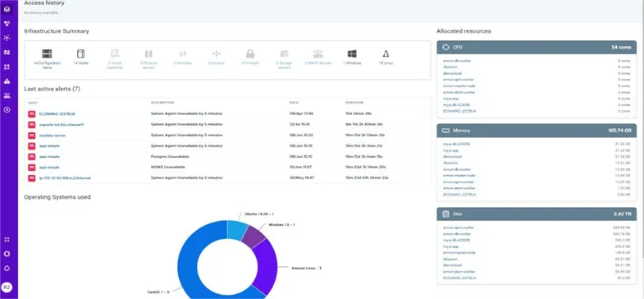
Task: Click the Switches summary icon
Action: (x=182, y=54)
